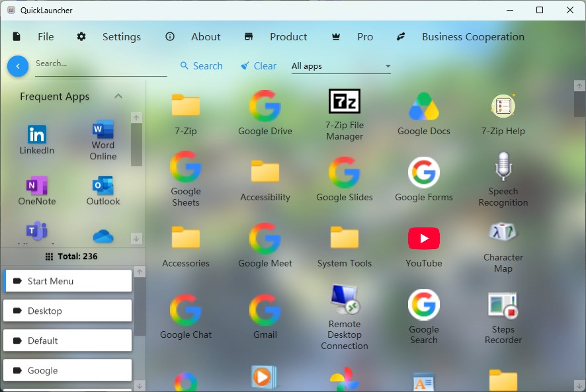The height and width of the screenshot is (392, 586).
Task: Click category list scroll up arrow
Action: click(x=140, y=272)
